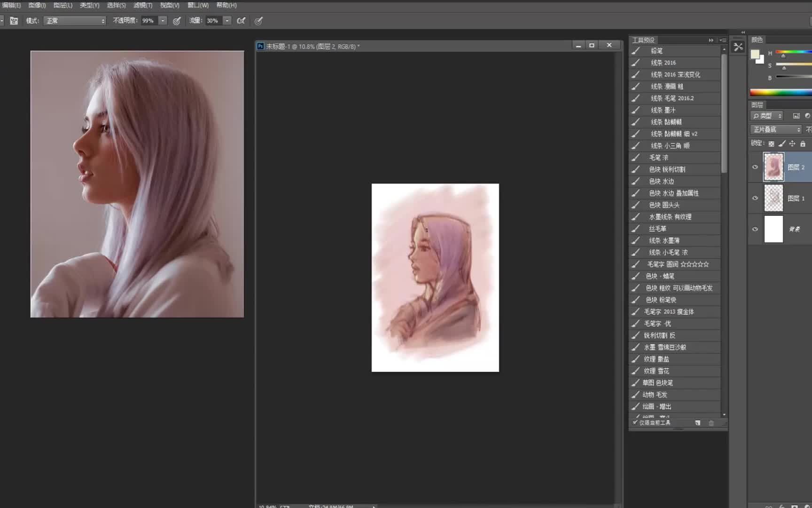Click the lock image pixels brush icon
This screenshot has height=508, width=812.
782,143
